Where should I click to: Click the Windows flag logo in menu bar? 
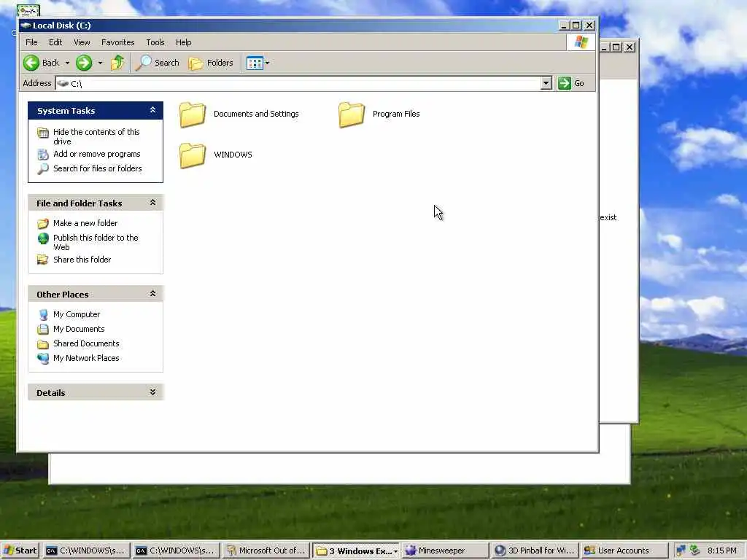tap(581, 42)
